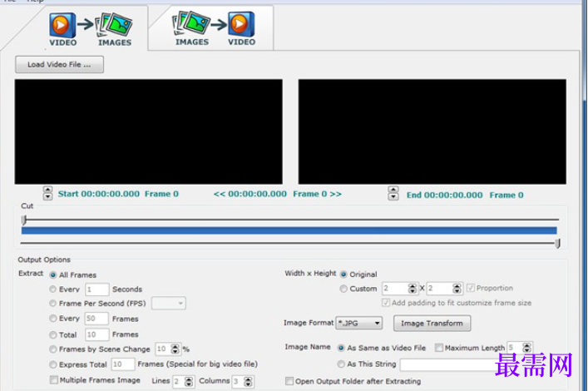This screenshot has height=391, width=588.
Task: Select Original width x height option
Action: pyautogui.click(x=343, y=275)
